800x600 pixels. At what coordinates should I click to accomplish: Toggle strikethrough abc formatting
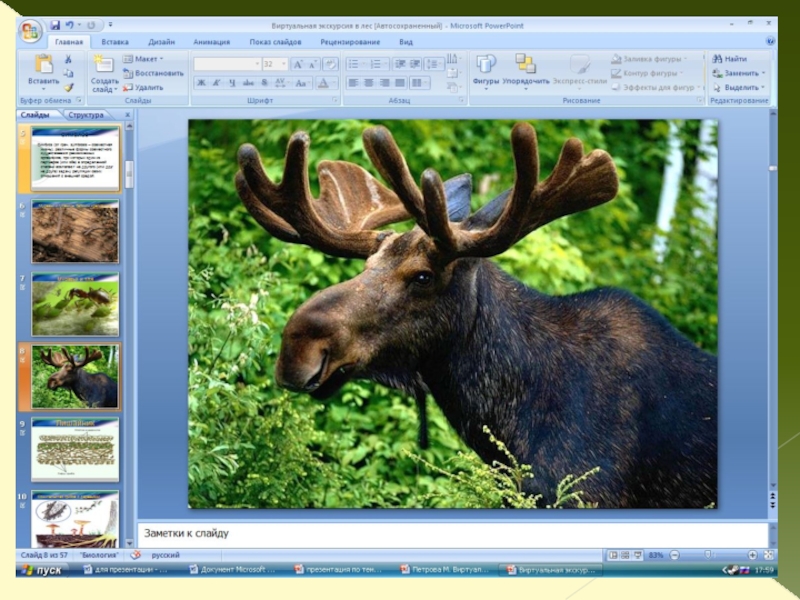pyautogui.click(x=248, y=83)
